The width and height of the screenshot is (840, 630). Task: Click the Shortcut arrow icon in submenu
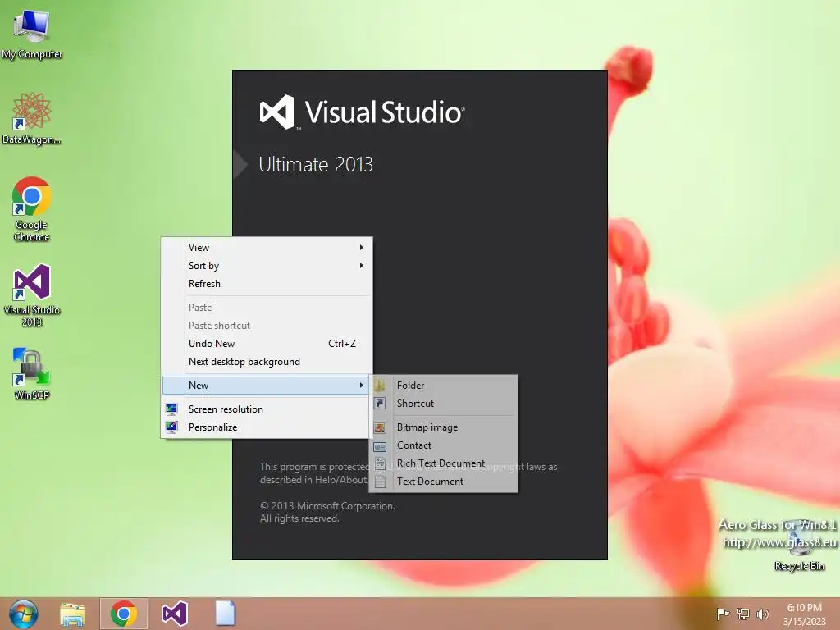tap(380, 404)
